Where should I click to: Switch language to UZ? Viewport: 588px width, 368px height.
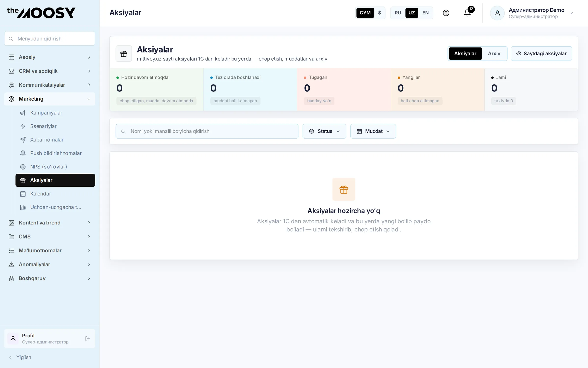tap(412, 13)
